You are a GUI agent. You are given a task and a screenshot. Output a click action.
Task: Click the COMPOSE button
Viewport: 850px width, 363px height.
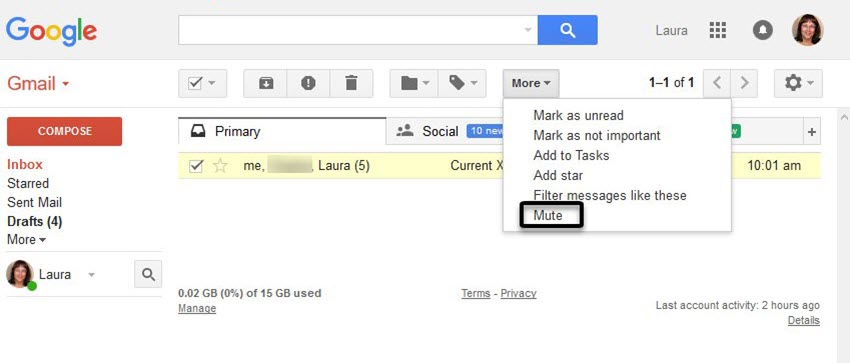pos(65,132)
